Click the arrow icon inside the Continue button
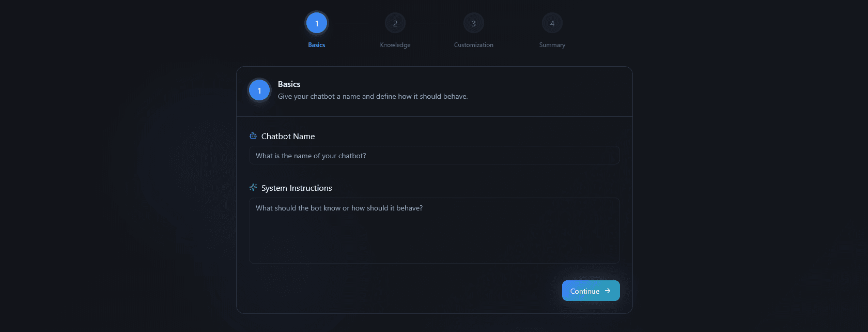 point(608,290)
